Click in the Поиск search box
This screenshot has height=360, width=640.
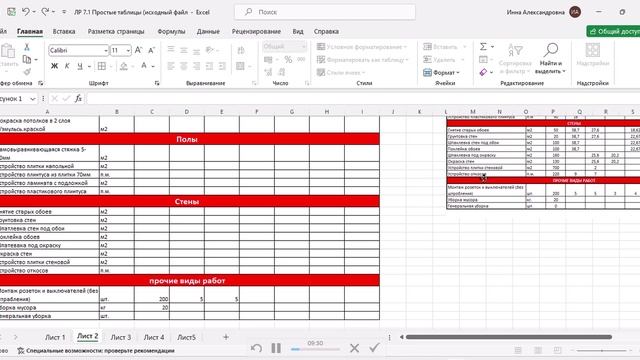point(325,12)
